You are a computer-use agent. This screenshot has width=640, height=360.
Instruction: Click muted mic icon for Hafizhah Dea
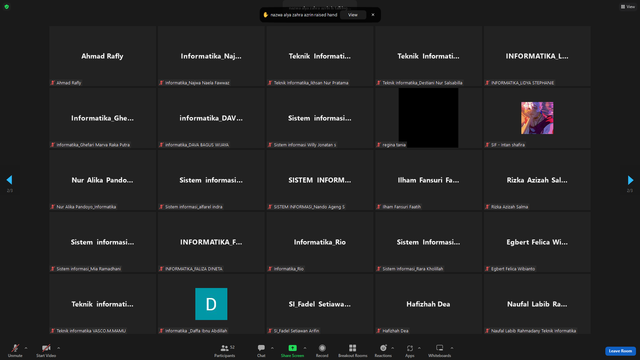click(379, 331)
